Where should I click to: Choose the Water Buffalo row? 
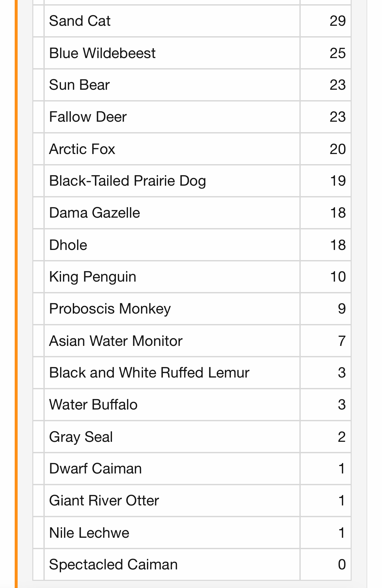point(192,405)
